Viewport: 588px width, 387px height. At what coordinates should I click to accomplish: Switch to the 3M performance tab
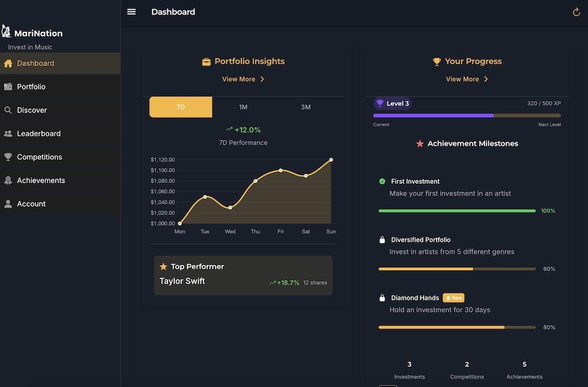click(x=305, y=107)
